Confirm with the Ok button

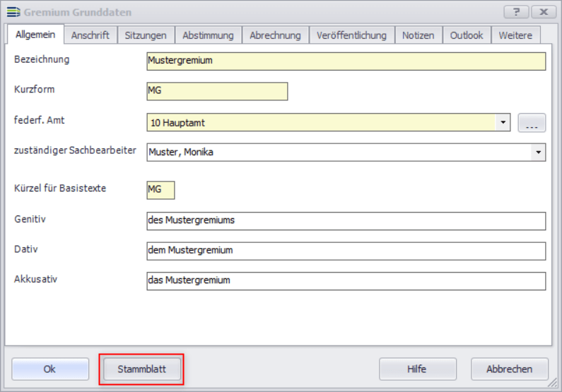click(50, 369)
